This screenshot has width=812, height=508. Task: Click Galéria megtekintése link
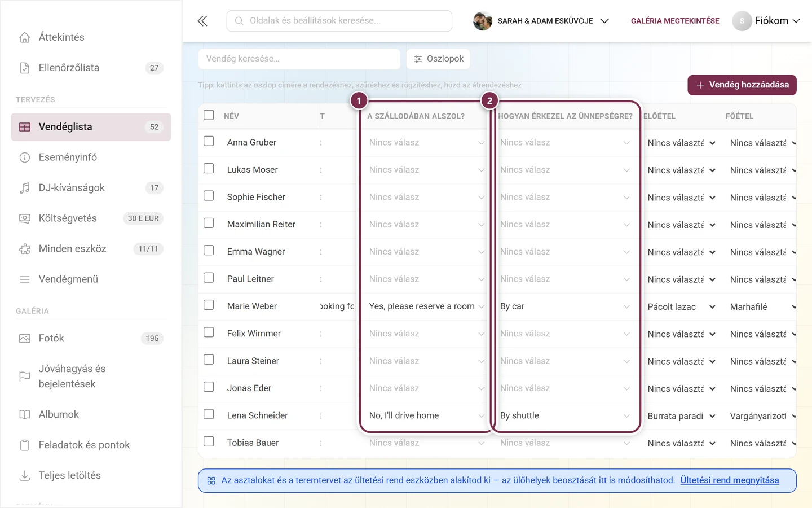tap(675, 21)
